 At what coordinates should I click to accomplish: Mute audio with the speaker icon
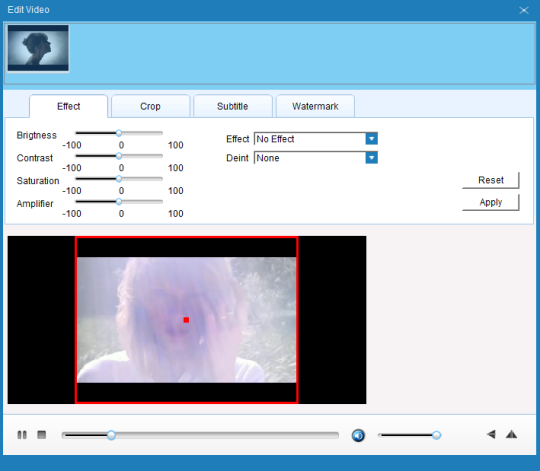[x=358, y=436]
